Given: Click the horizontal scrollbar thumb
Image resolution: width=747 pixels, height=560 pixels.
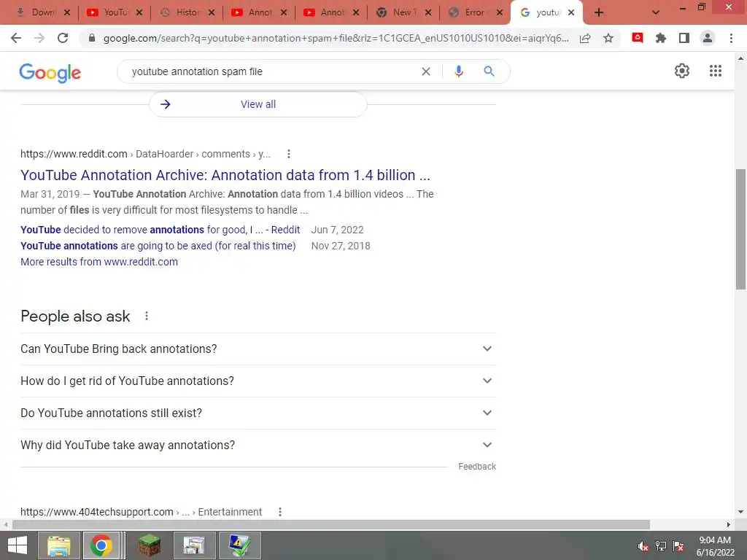Looking at the screenshot, I should tap(331, 525).
